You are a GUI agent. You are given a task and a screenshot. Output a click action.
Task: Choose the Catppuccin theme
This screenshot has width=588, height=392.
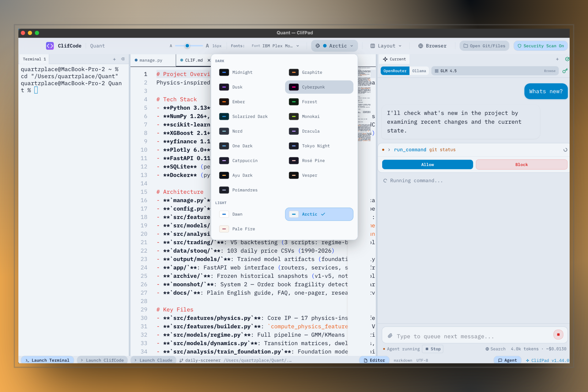click(x=249, y=160)
